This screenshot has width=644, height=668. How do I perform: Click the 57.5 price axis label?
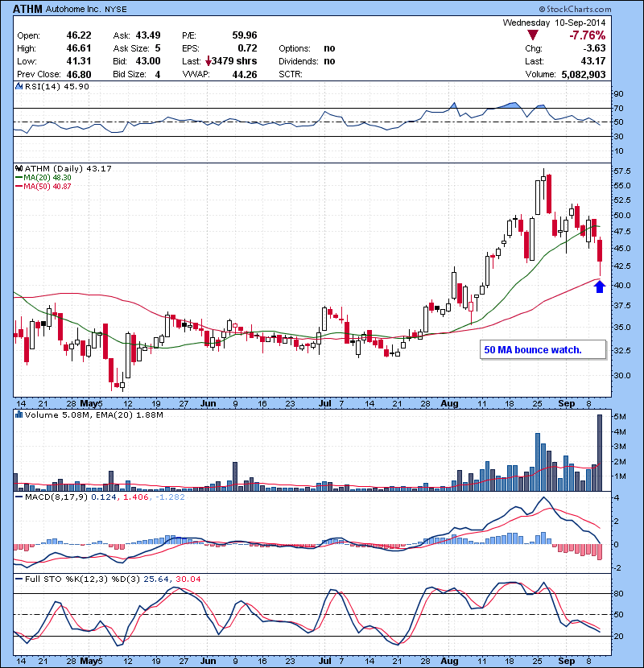621,171
